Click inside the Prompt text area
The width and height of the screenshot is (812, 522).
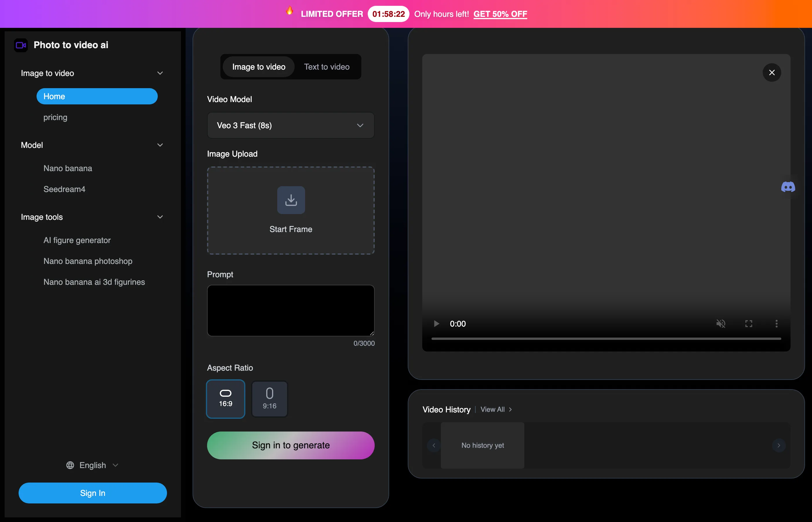(291, 310)
